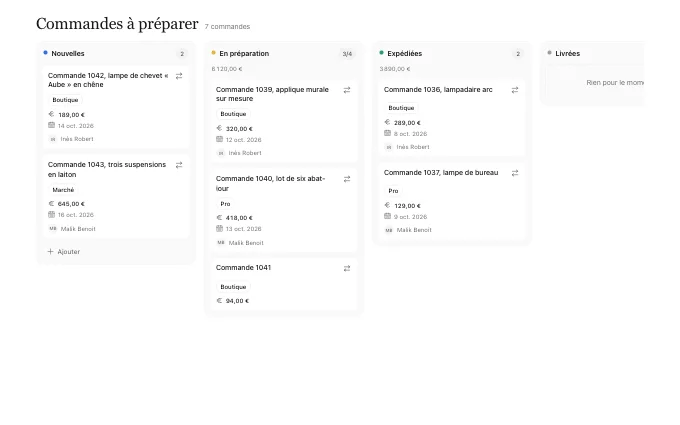Click Inès Robert avatar on Commande 1036
This screenshot has height=425, width=680.
point(389,147)
